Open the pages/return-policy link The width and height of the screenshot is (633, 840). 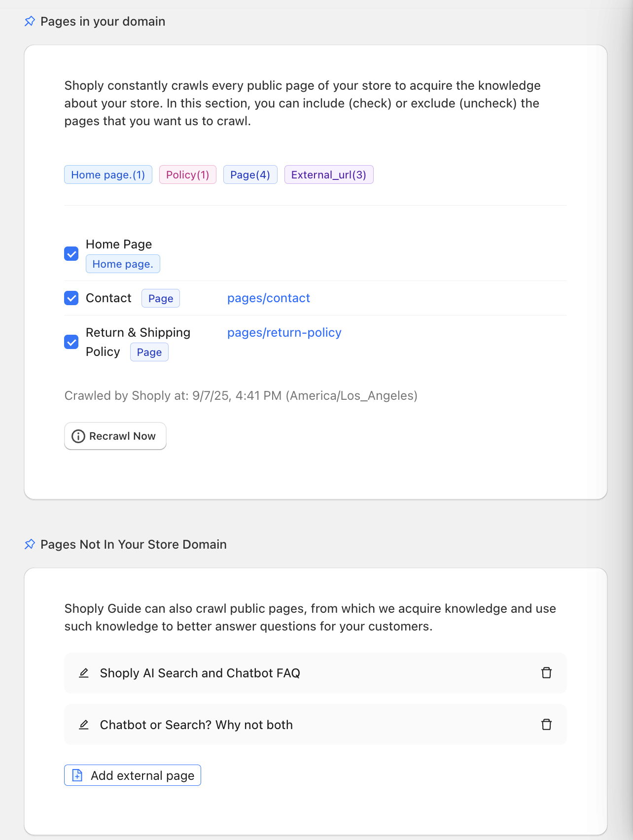pyautogui.click(x=284, y=333)
